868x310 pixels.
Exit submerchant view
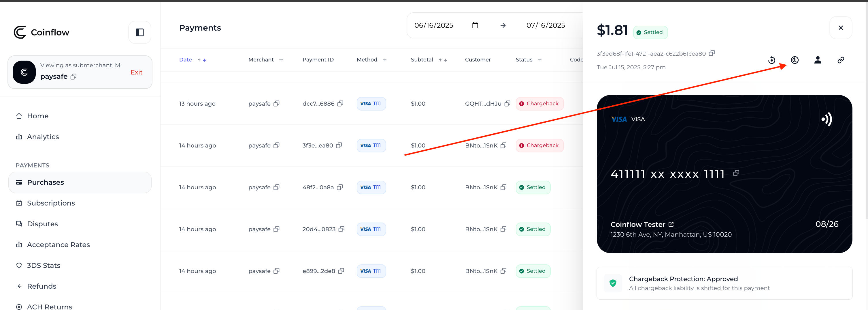[137, 72]
